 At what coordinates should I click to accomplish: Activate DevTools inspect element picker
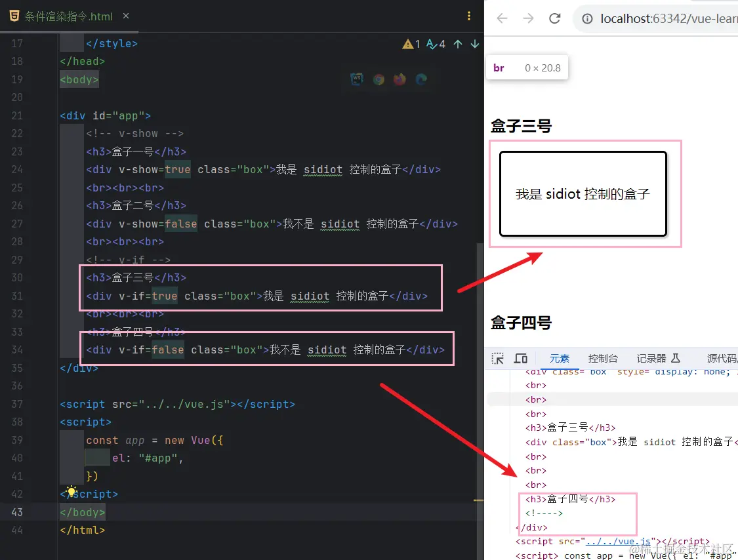click(x=497, y=359)
